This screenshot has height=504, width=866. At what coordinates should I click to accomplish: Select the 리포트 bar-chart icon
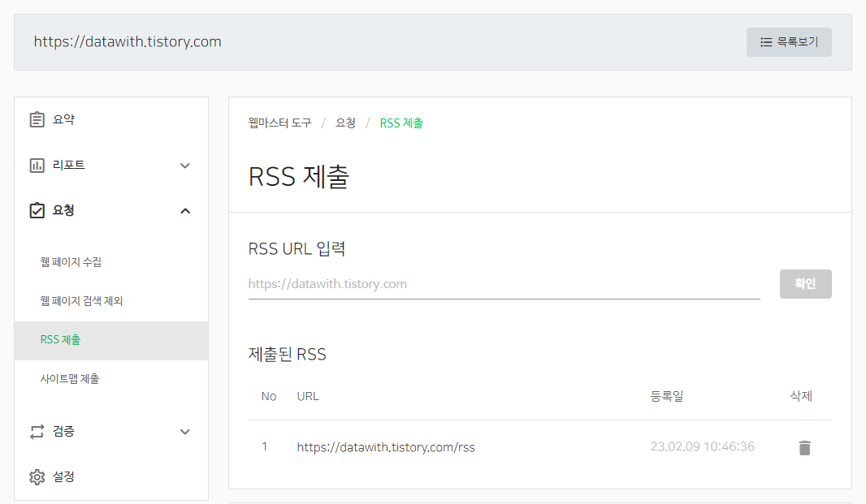point(37,165)
